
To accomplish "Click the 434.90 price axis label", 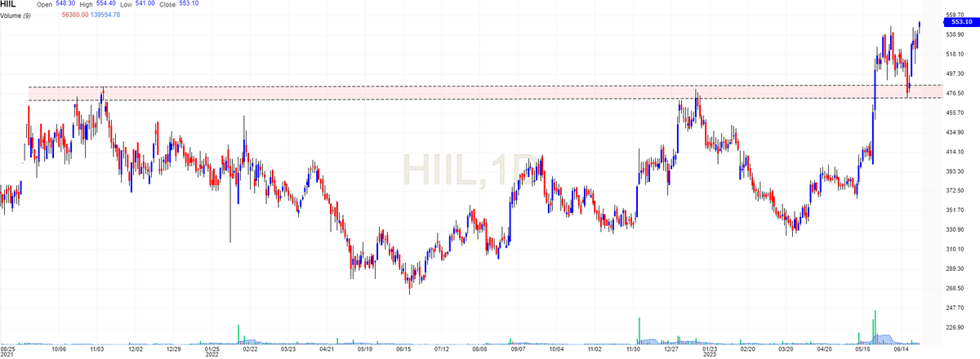I will (955, 132).
